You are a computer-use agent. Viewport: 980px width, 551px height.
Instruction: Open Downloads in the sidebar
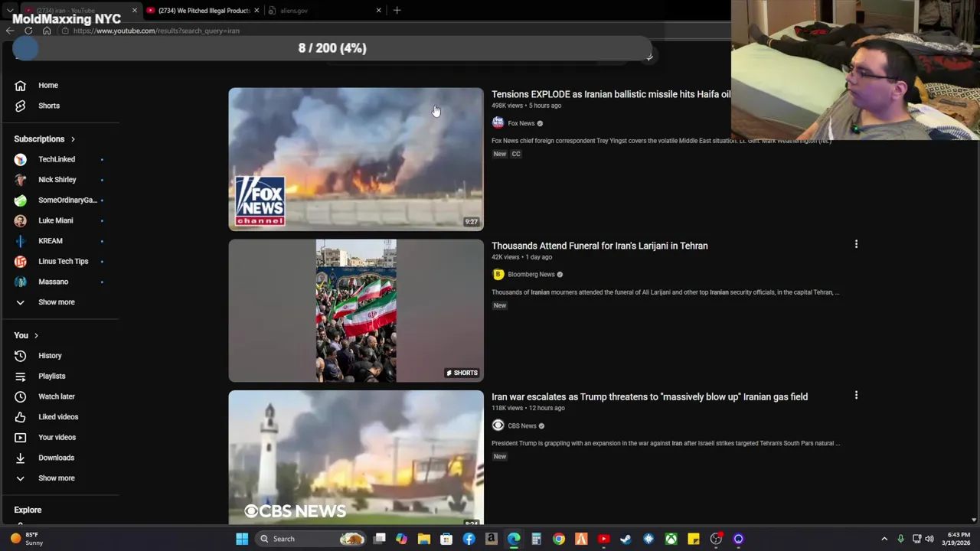pos(56,458)
